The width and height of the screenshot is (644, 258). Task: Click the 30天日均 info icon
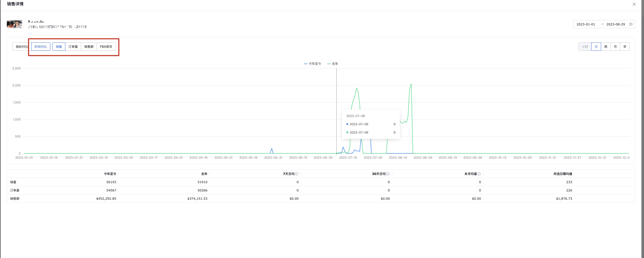pos(388,174)
